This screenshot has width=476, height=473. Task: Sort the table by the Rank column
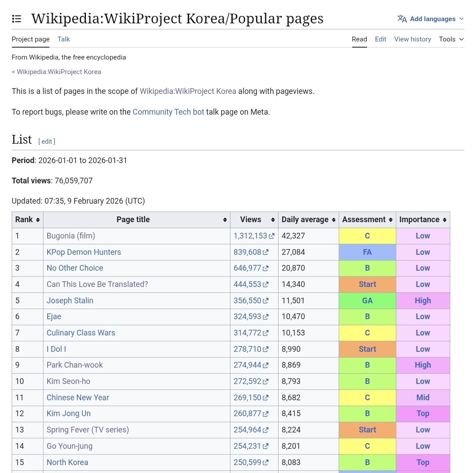coord(38,220)
